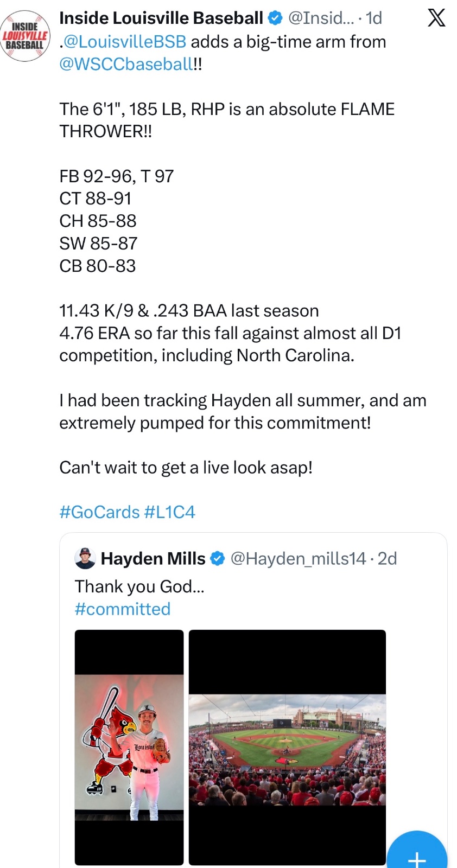Tap the #GoCards hashtag

point(99,512)
